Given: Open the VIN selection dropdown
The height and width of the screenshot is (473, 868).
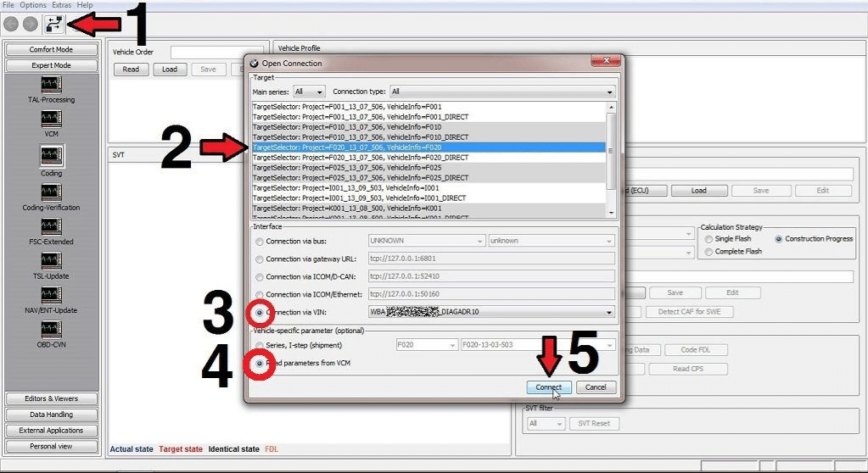Looking at the screenshot, I should [491, 312].
